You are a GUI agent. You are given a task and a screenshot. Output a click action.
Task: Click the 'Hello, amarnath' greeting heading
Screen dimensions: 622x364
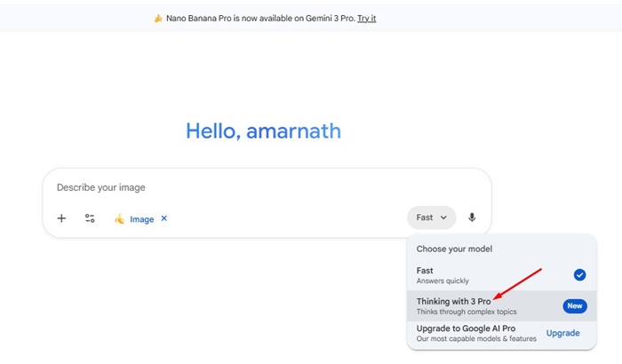tap(263, 131)
